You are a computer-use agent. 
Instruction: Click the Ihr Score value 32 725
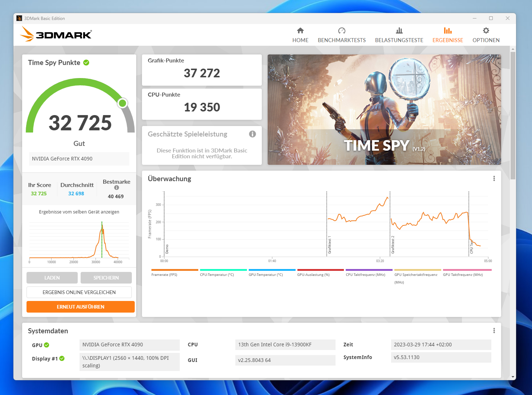coord(39,194)
